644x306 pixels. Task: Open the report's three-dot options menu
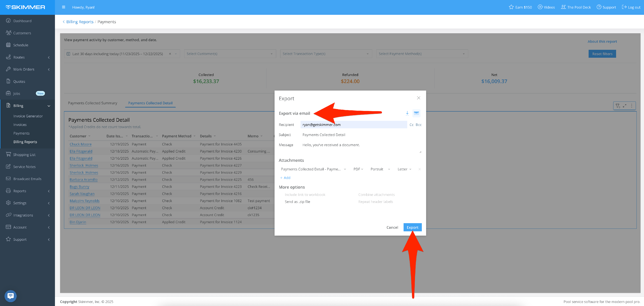[632, 106]
